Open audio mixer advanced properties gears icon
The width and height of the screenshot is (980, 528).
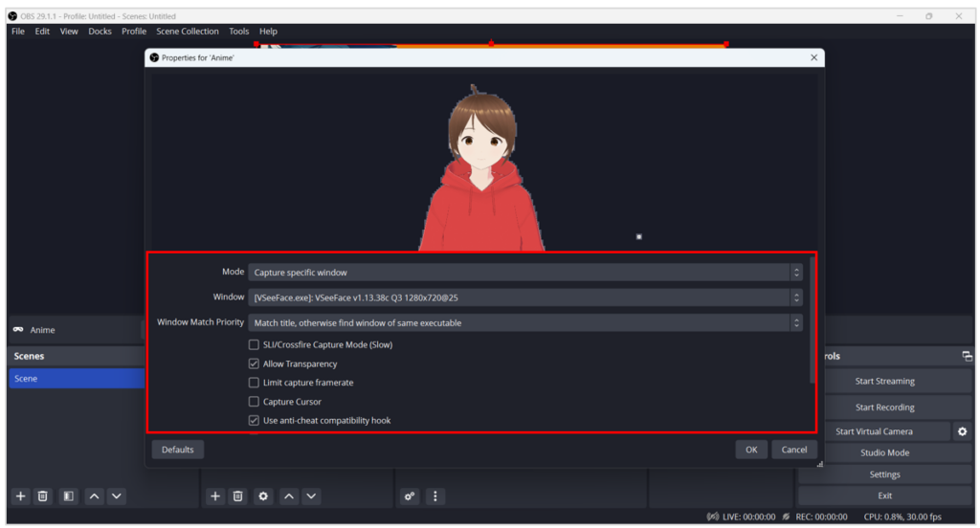point(410,496)
